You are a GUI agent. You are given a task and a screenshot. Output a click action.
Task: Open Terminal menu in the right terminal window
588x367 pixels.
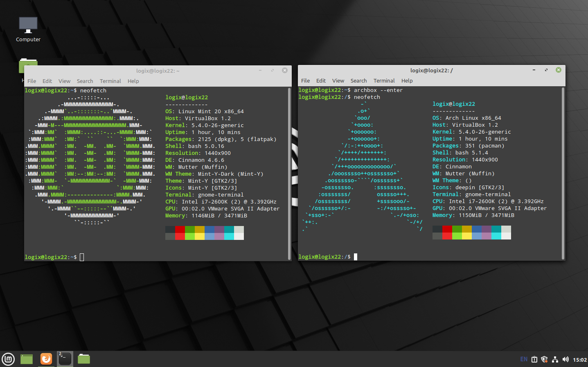[384, 81]
